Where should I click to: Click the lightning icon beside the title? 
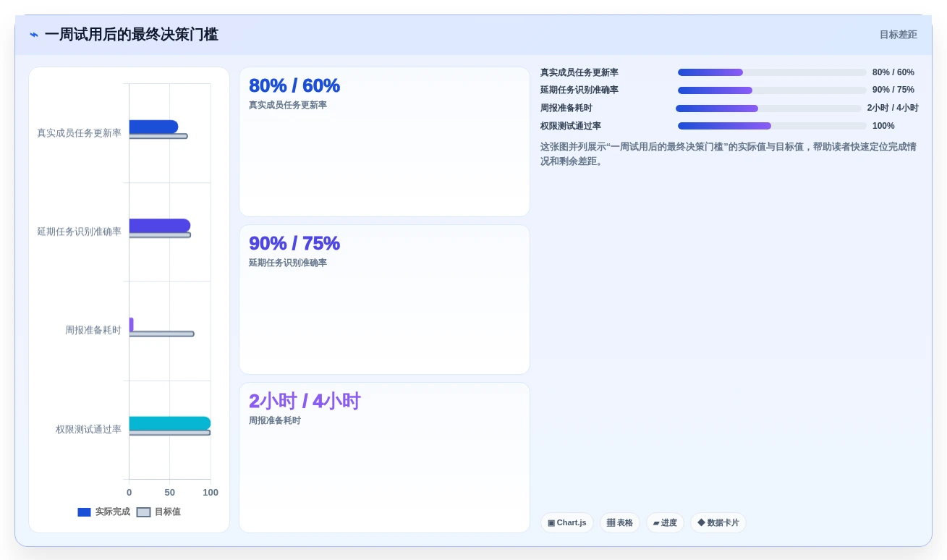click(x=34, y=35)
